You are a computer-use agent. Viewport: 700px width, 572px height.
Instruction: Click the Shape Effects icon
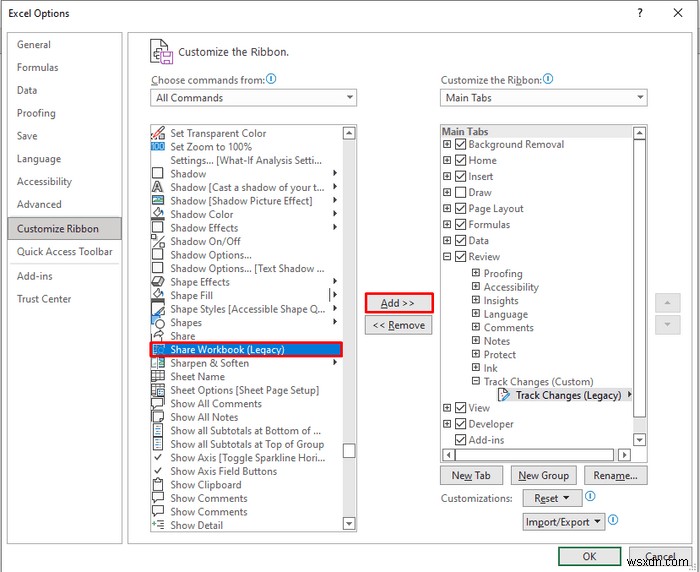pos(158,281)
